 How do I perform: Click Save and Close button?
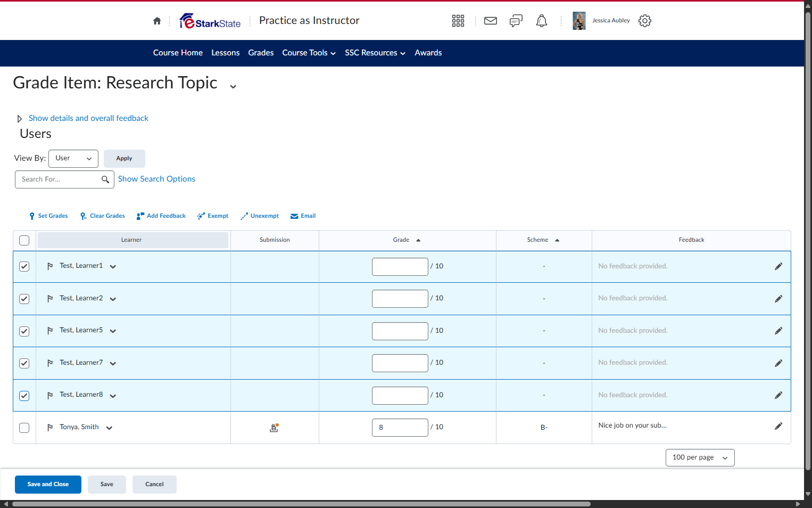pyautogui.click(x=48, y=485)
